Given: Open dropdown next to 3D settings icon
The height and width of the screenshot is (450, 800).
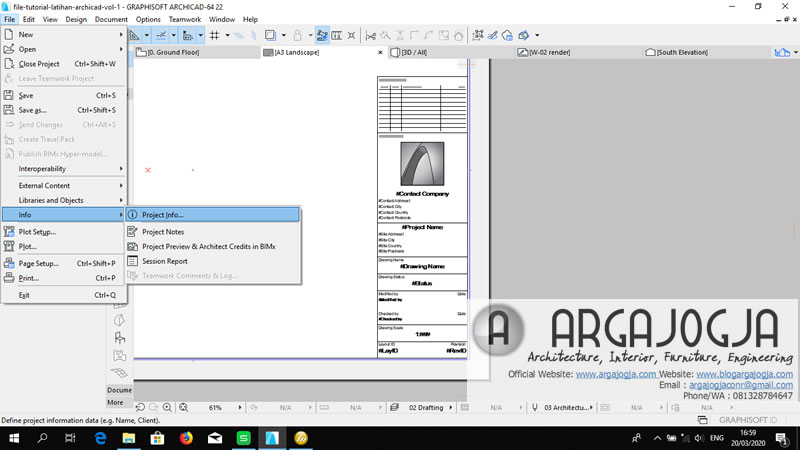Looking at the screenshot, I should click(x=537, y=35).
